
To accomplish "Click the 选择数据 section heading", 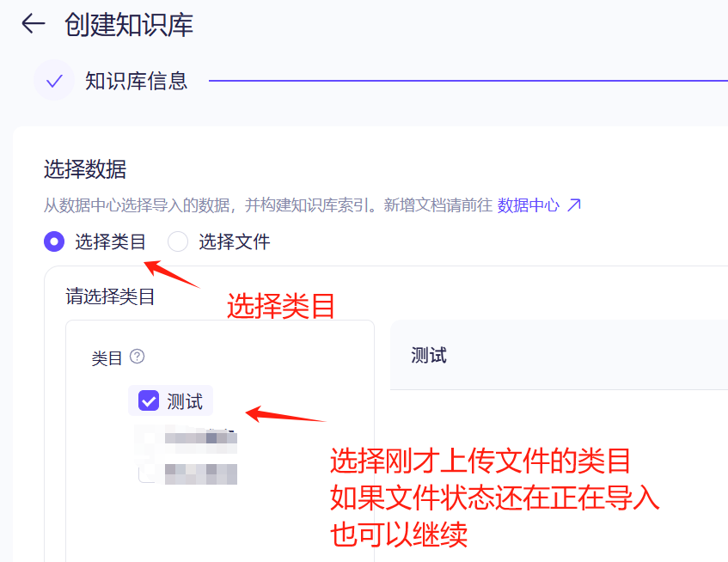I will tap(85, 169).
